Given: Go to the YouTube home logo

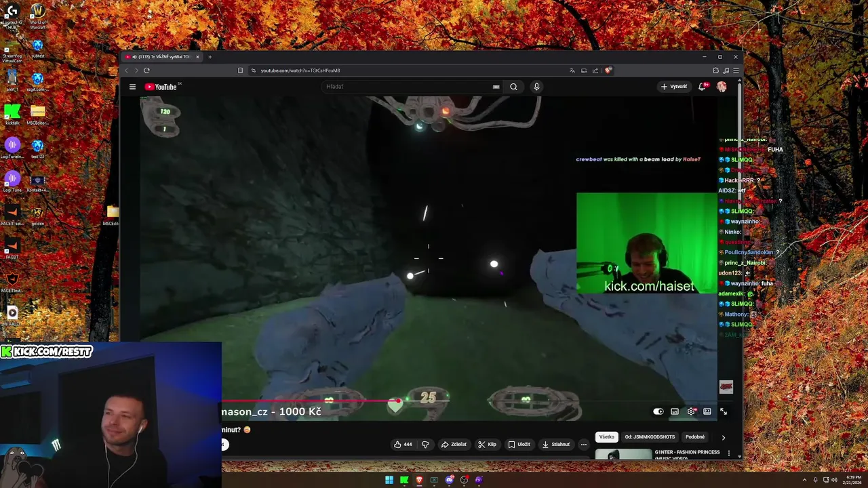Looking at the screenshot, I should [x=161, y=87].
